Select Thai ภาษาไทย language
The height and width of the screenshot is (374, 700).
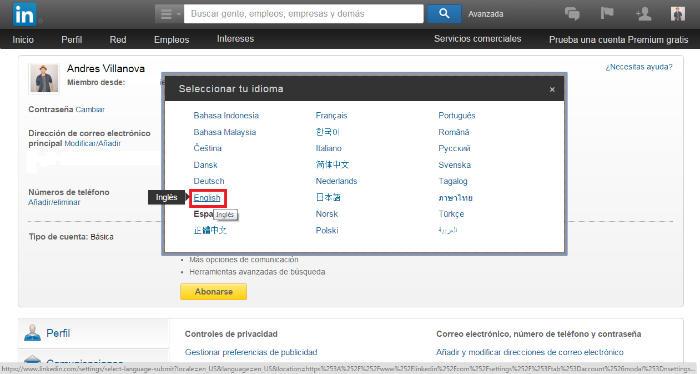pyautogui.click(x=455, y=198)
